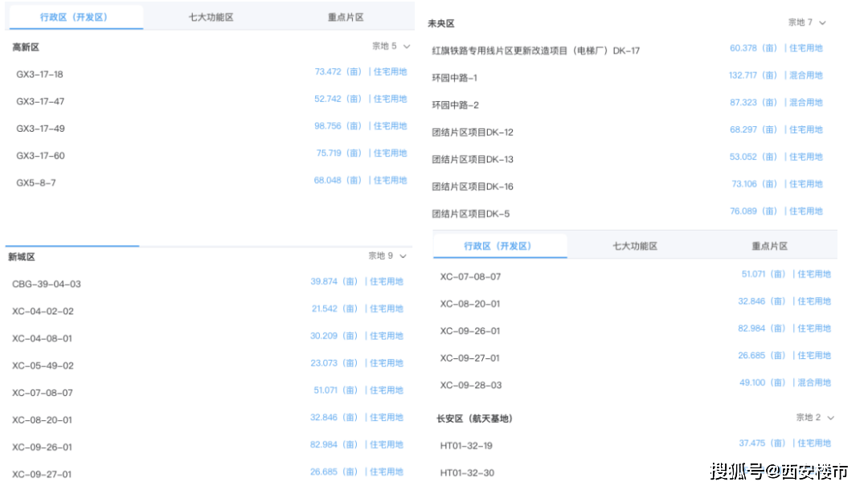Click 住宅用地 label in XC-05-49-02 row
The image size is (868, 490).
tap(387, 362)
